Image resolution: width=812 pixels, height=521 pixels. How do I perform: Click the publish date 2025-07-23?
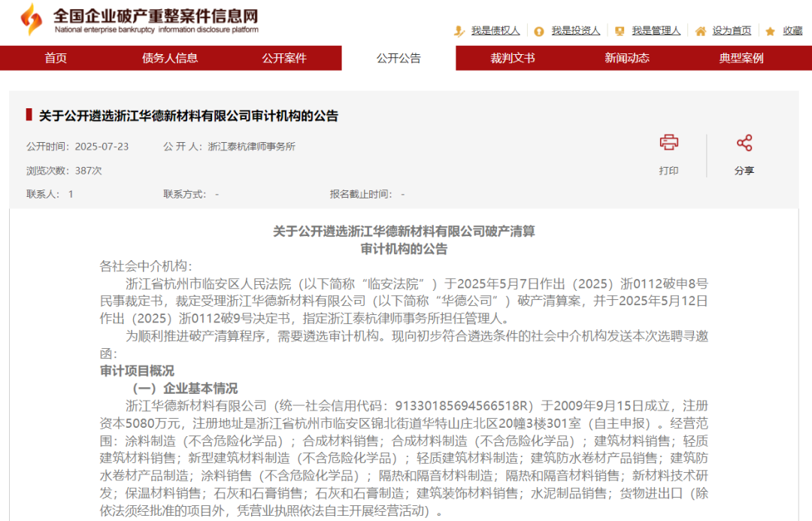point(101,147)
